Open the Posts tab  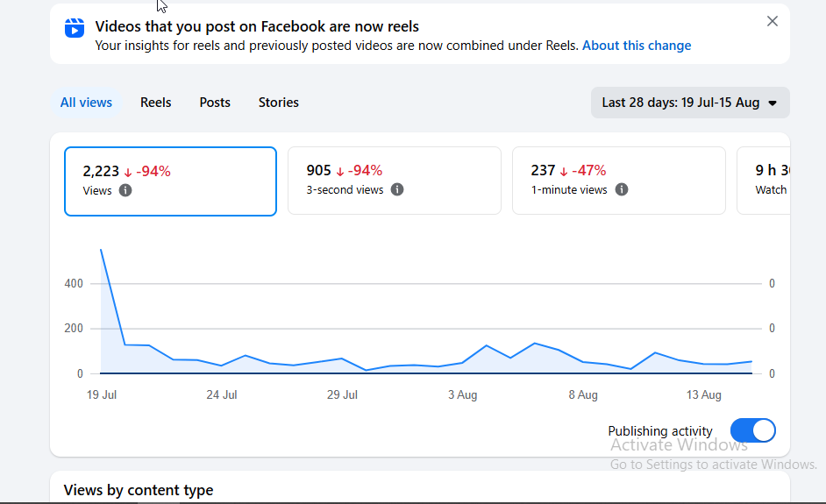[215, 103]
